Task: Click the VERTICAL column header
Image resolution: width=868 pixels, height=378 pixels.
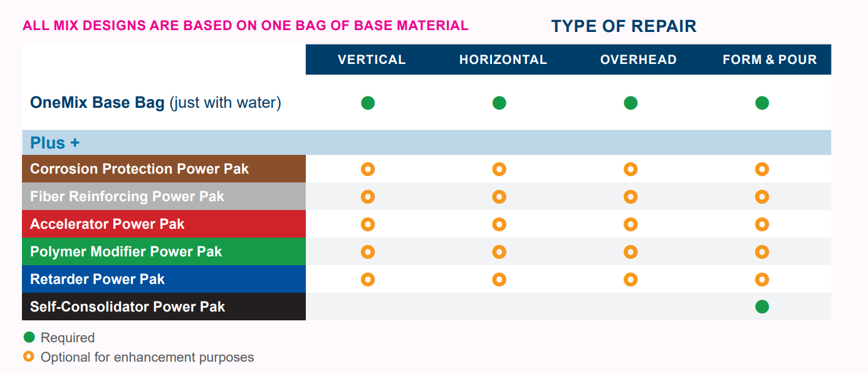Action: [372, 60]
